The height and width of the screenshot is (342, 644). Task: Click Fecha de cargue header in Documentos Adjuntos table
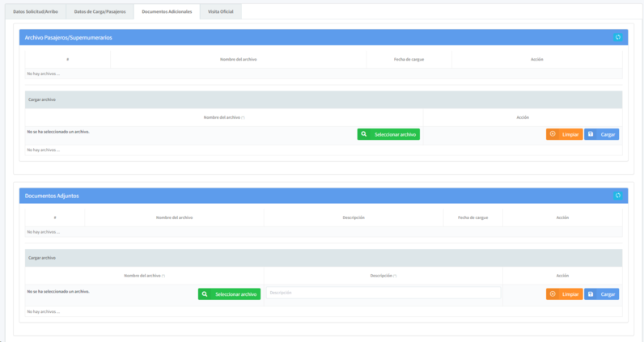click(472, 217)
